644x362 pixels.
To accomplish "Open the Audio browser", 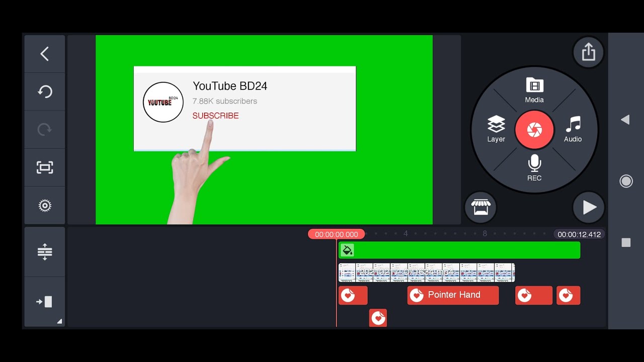I will (x=573, y=129).
